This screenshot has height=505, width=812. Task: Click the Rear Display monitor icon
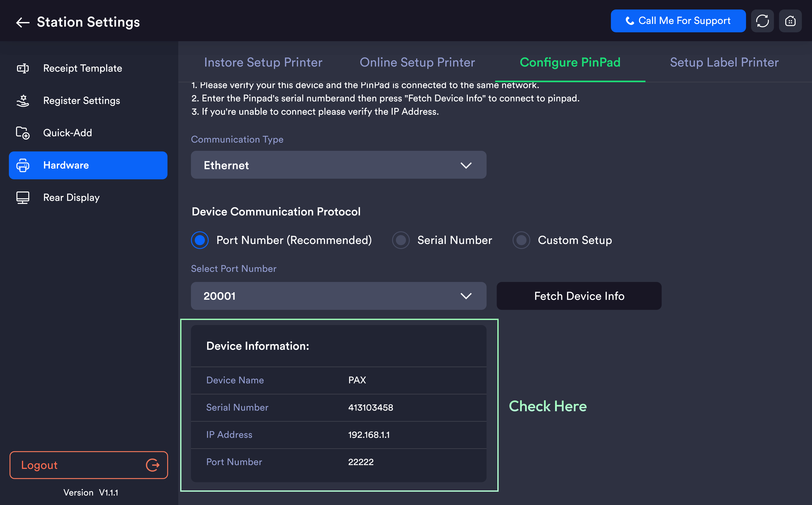(x=23, y=198)
